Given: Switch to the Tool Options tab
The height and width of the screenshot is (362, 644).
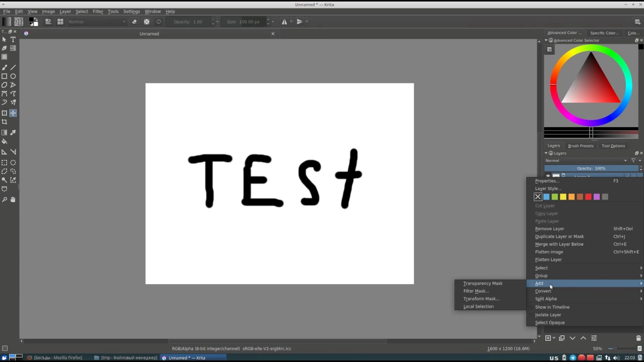Looking at the screenshot, I should [613, 146].
